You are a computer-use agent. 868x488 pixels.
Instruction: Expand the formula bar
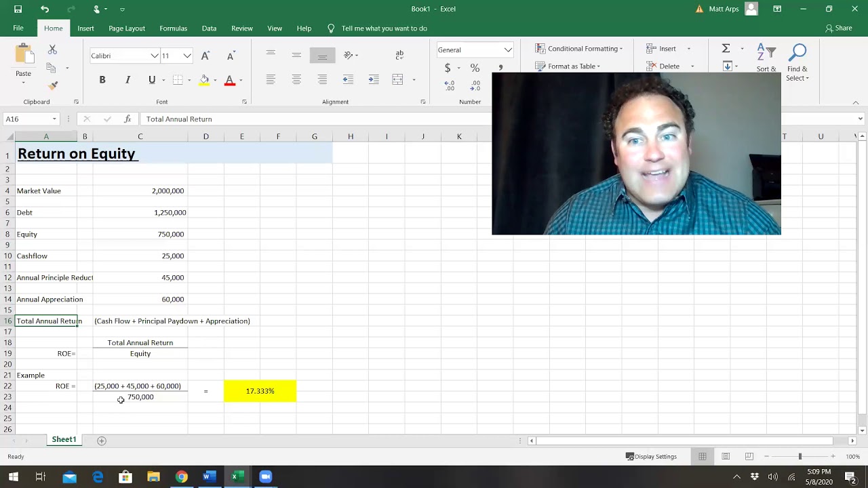coord(860,119)
